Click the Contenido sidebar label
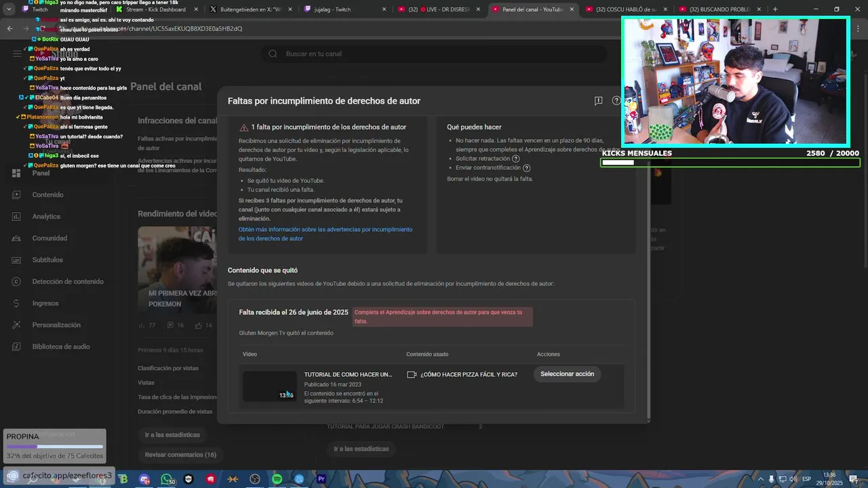The width and height of the screenshot is (868, 488). (47, 195)
